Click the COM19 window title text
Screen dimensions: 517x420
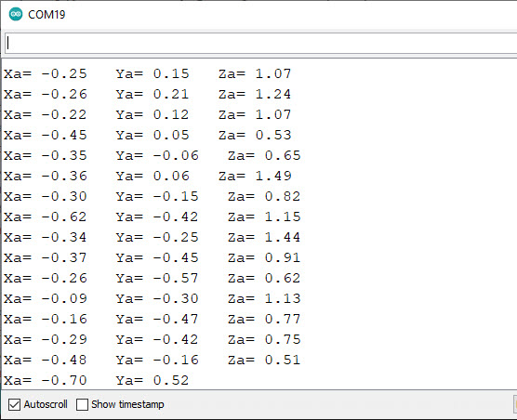[46, 15]
